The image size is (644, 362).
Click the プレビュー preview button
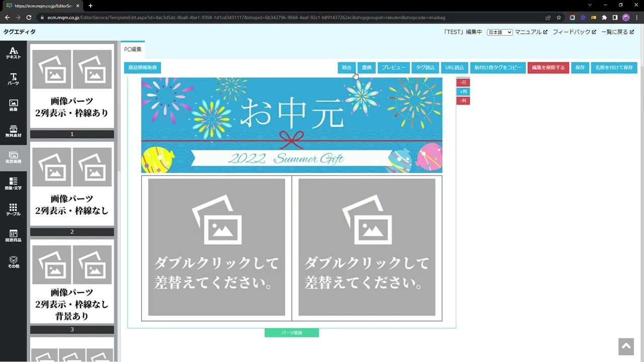point(393,67)
